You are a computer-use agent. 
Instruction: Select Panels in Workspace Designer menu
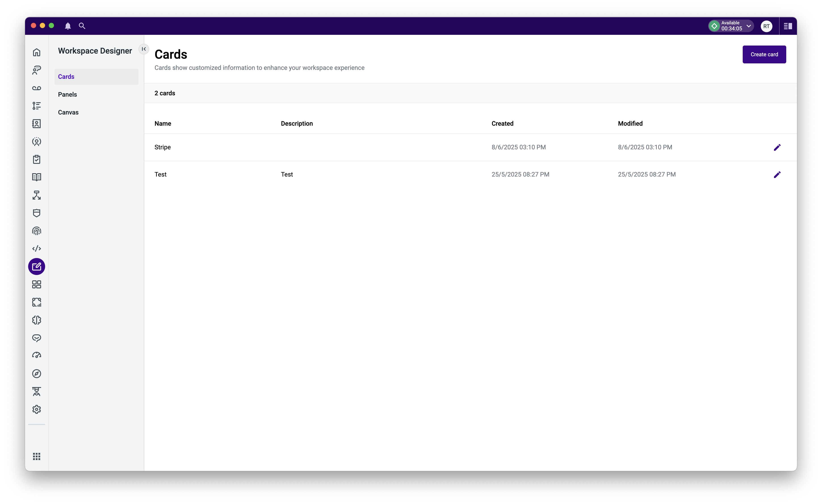point(96,95)
